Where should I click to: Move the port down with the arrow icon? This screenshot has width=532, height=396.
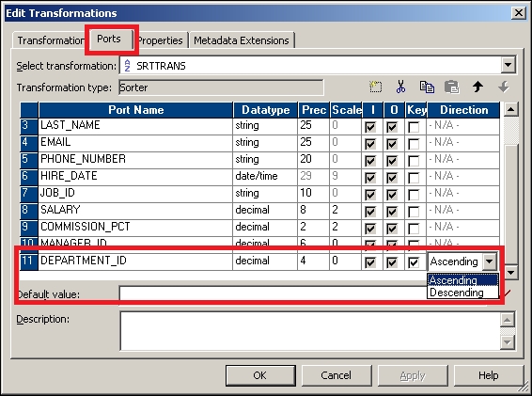point(504,87)
